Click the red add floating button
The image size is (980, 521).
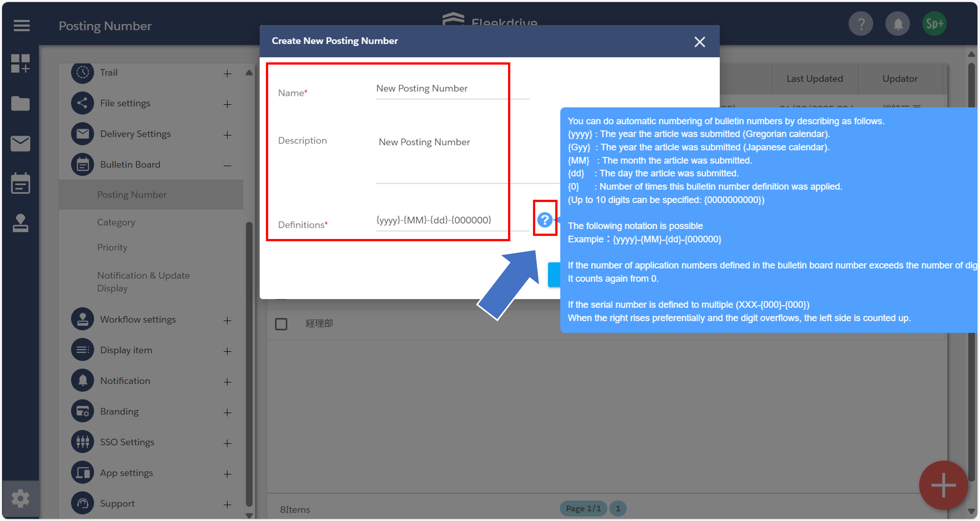point(943,485)
